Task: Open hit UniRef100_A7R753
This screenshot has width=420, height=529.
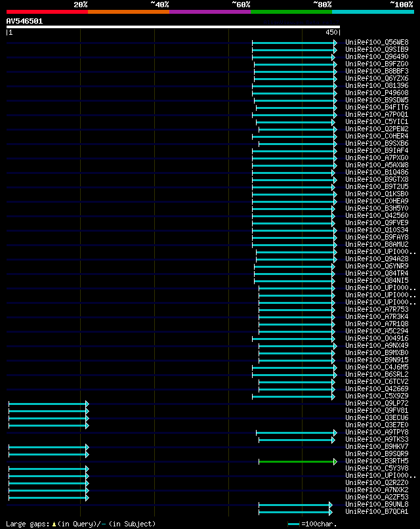Action: pos(377,309)
